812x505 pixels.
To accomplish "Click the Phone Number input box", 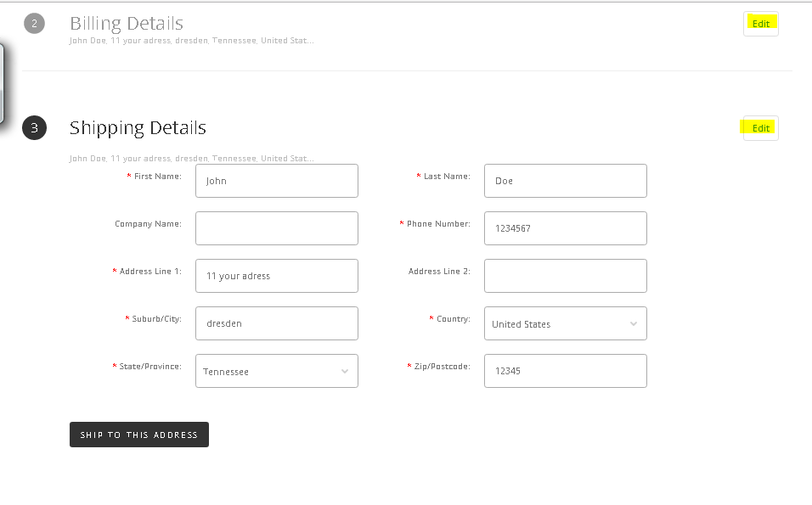I will 565,228.
